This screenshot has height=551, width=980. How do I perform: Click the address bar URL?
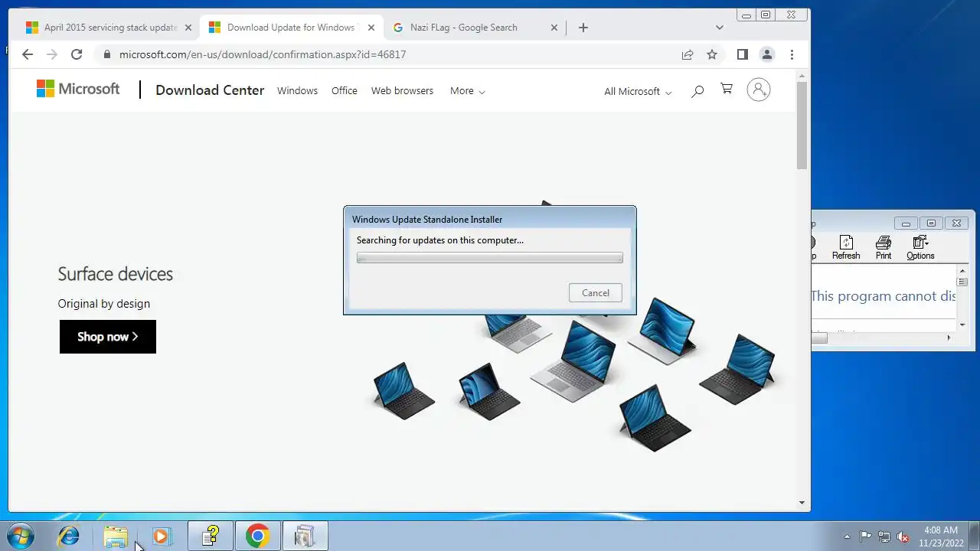263,54
